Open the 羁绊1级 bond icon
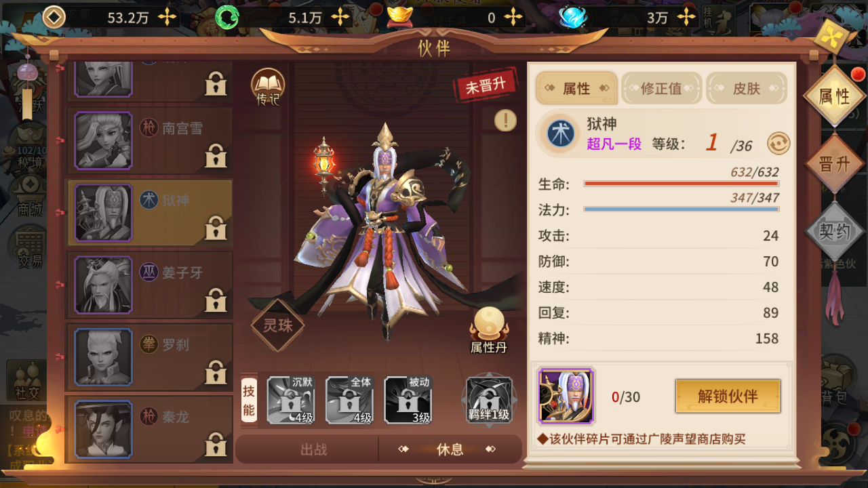The height and width of the screenshot is (488, 868). (x=489, y=400)
